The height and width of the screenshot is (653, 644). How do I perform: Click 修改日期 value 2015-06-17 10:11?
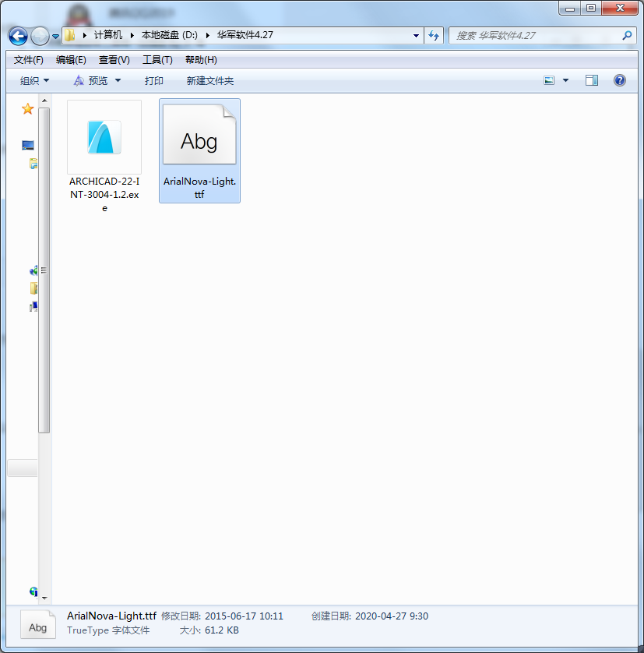[x=244, y=616]
